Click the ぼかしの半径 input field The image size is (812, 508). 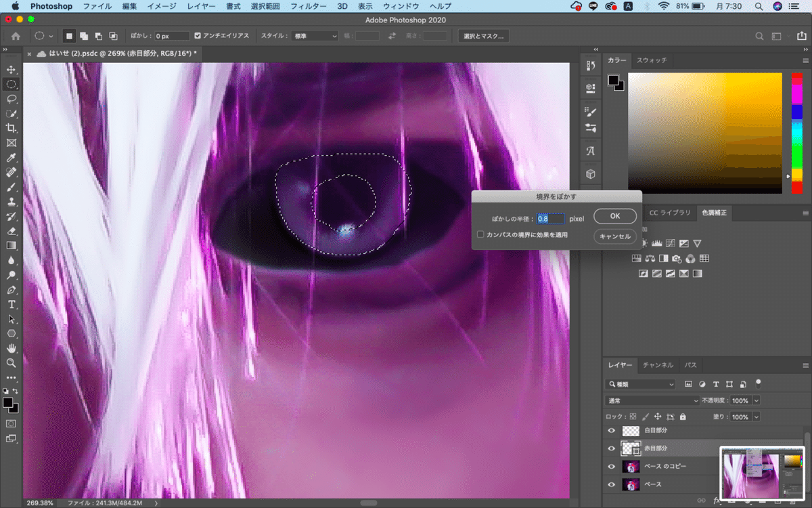pos(550,219)
